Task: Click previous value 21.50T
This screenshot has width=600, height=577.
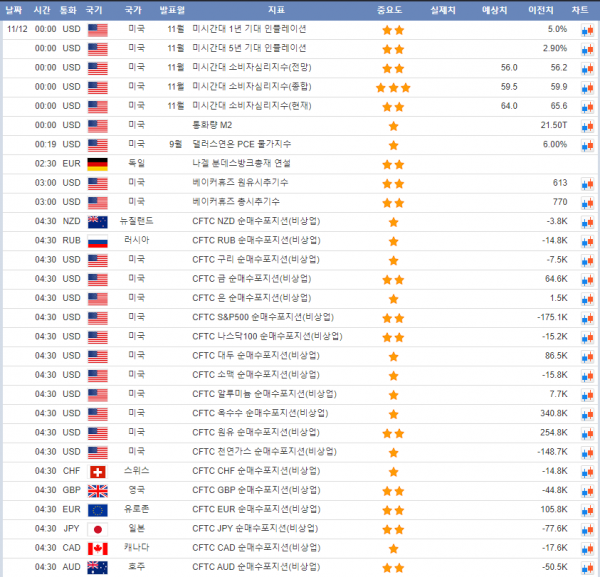Action: pos(554,125)
